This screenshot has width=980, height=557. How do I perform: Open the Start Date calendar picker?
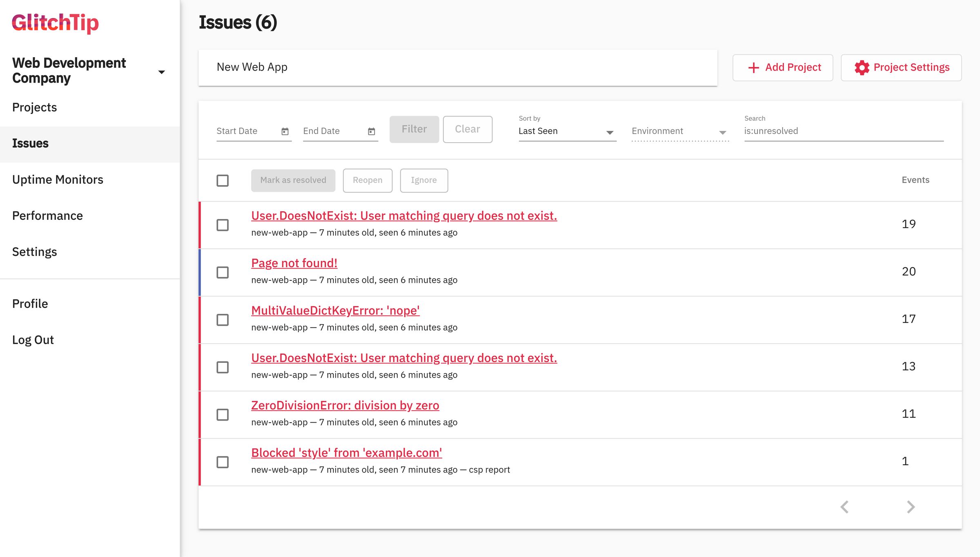[x=285, y=132]
